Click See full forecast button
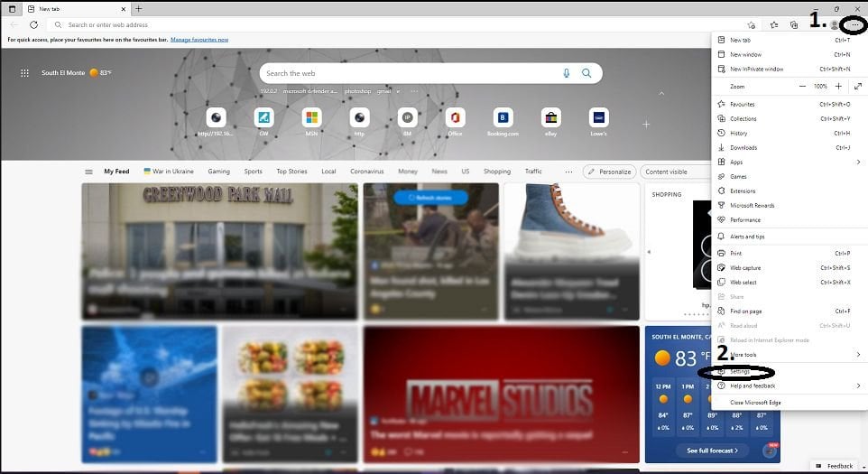This screenshot has width=868, height=474. tap(712, 450)
